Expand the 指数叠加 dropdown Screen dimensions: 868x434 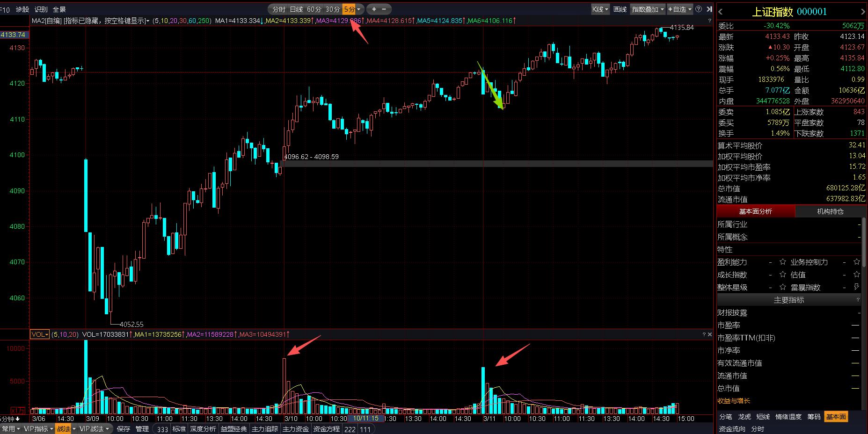click(648, 9)
